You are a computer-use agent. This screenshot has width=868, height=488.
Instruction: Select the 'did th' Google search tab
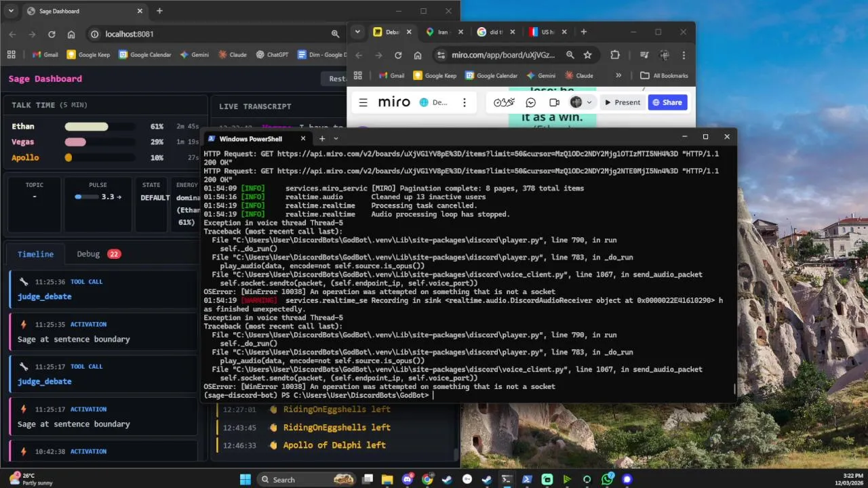(x=495, y=32)
